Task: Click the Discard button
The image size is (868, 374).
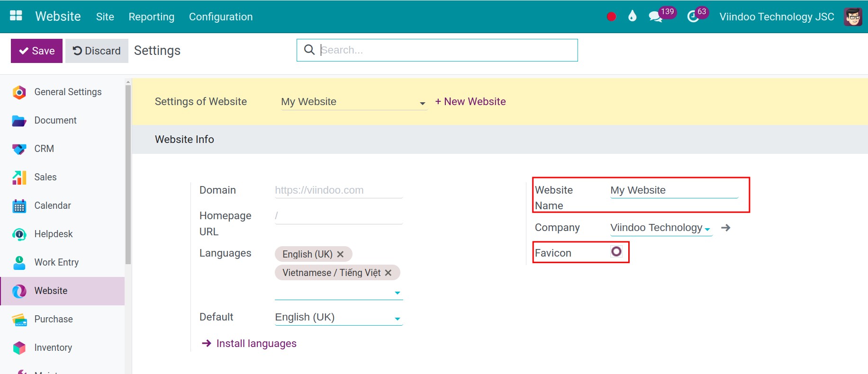Action: tap(97, 51)
